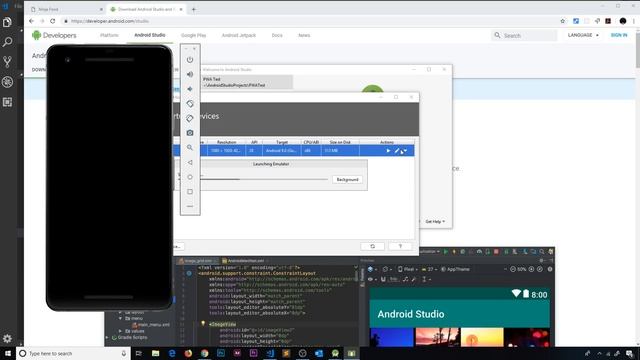Image resolution: width=640 pixels, height=360 pixels.
Task: Click the API column header
Action: pos(254,142)
